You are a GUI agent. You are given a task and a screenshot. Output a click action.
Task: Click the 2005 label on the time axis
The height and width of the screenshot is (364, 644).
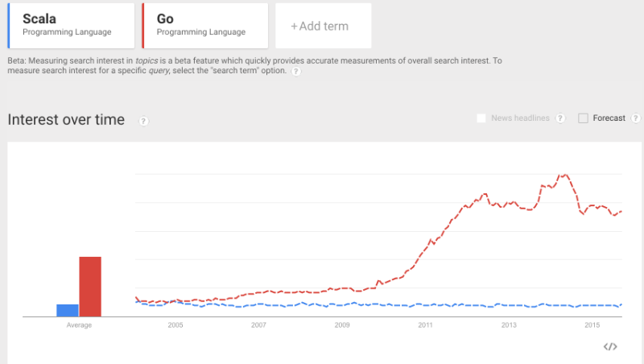coord(175,325)
